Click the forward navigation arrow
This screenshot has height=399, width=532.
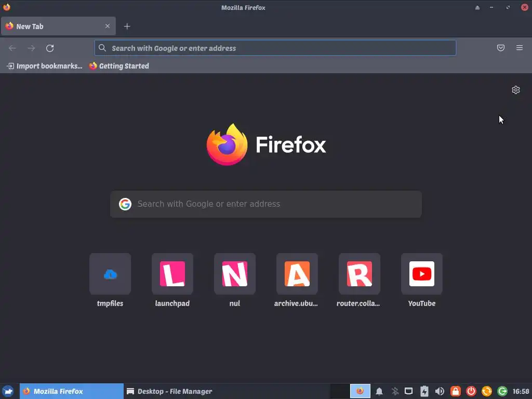point(31,48)
